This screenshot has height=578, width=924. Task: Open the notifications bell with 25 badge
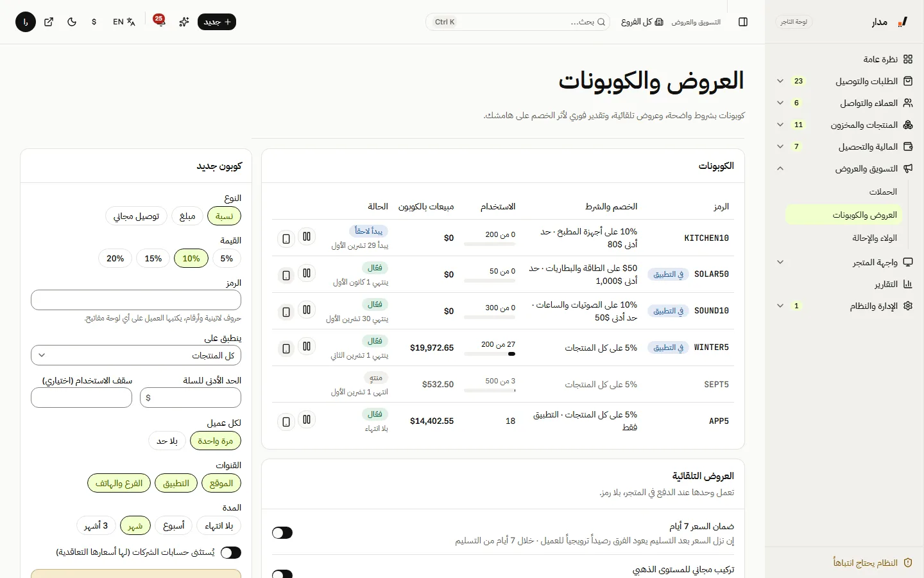159,21
